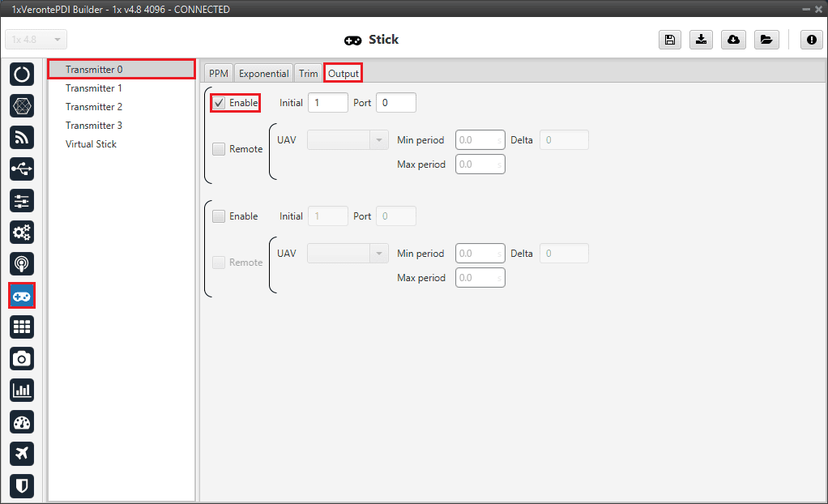Expand the second UAV dropdown
Screen dimensions: 828x504
(x=348, y=254)
